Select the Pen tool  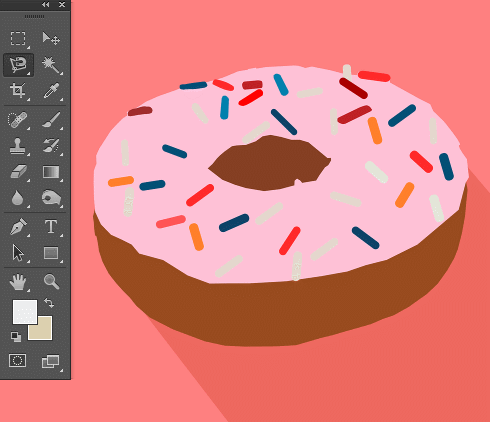point(18,227)
